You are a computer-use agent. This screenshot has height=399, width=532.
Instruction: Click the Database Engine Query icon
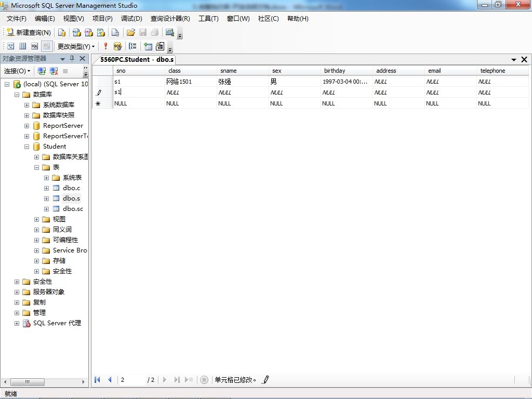62,32
